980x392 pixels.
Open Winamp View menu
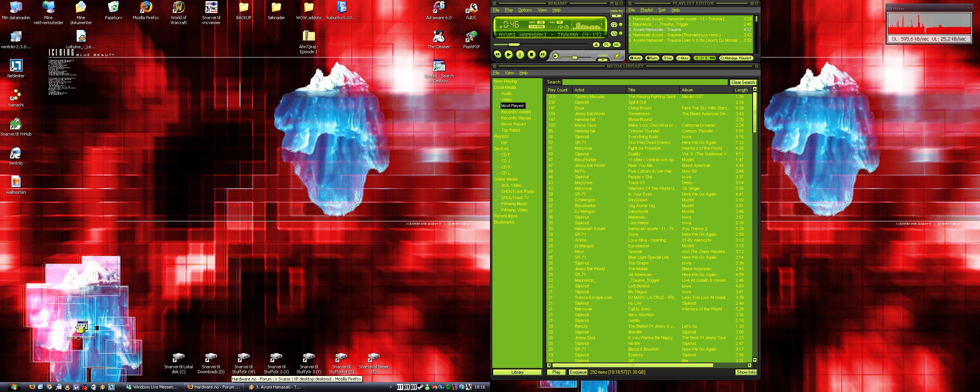542,10
